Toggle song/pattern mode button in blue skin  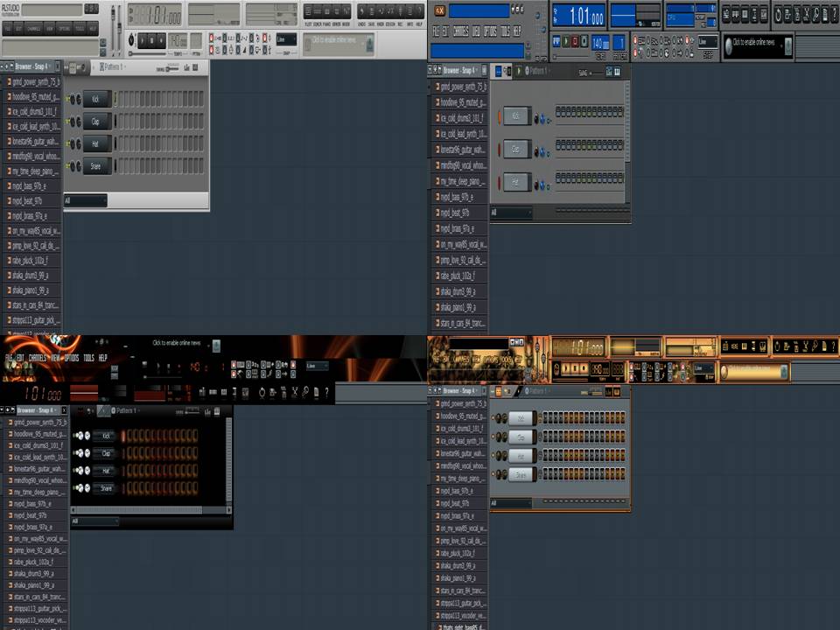[556, 42]
